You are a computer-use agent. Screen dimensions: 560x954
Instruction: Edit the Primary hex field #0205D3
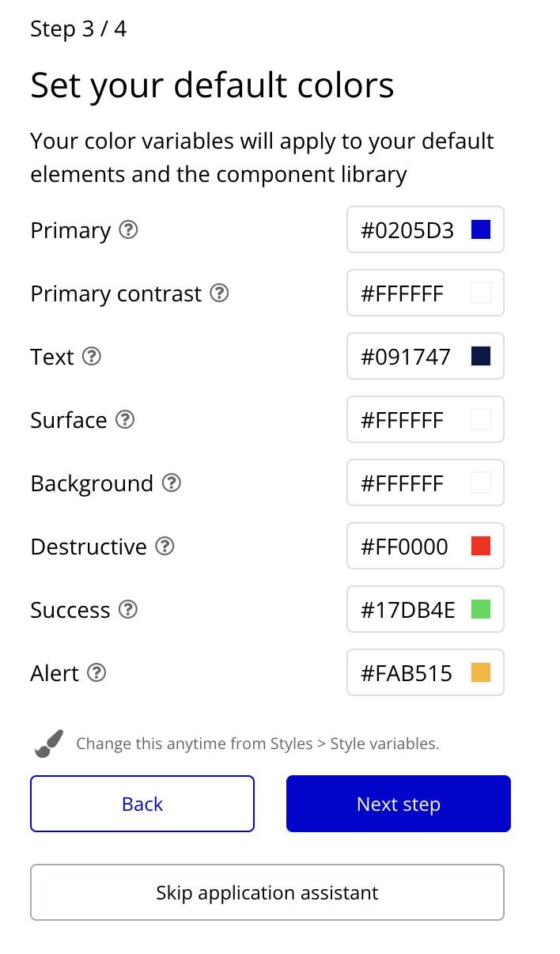click(x=407, y=230)
